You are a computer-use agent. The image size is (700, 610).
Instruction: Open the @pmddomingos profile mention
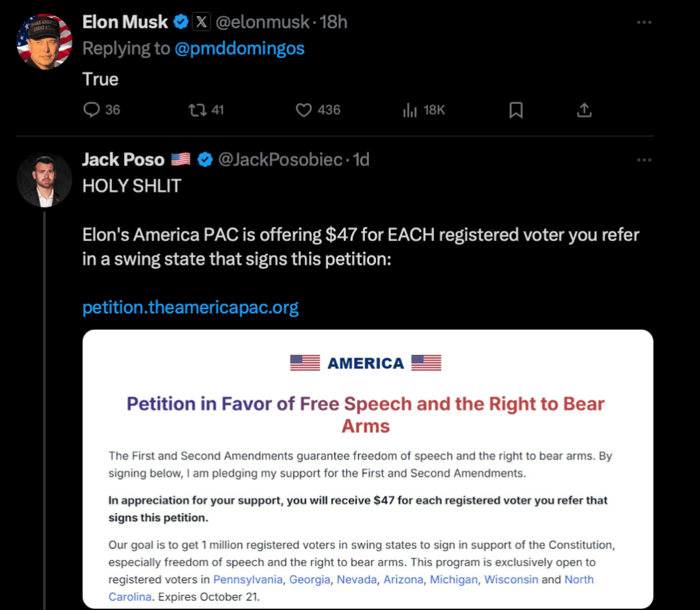(239, 49)
